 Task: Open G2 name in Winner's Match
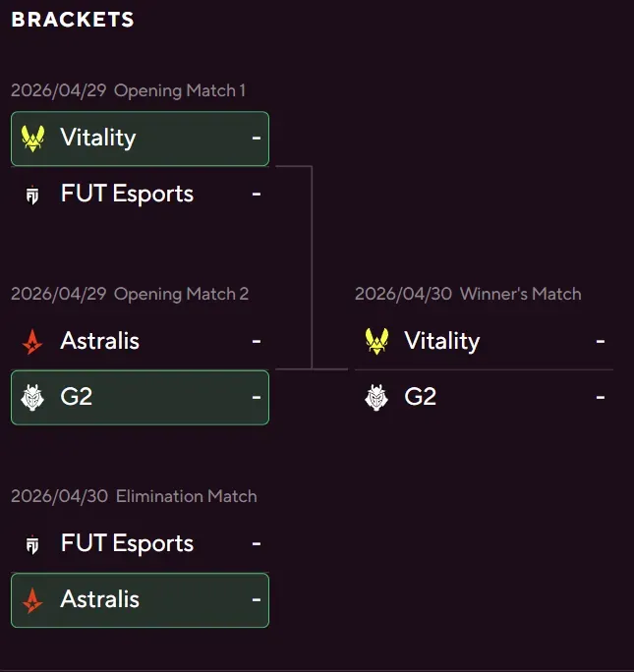(421, 397)
